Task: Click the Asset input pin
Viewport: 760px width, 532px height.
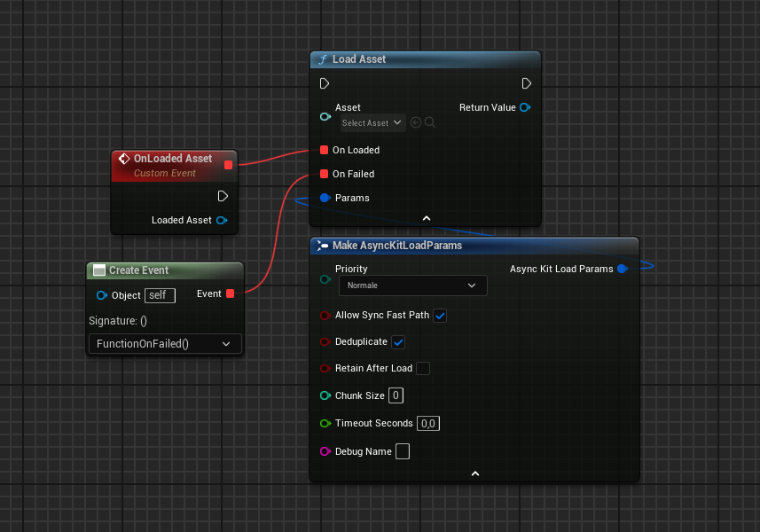Action: point(325,117)
